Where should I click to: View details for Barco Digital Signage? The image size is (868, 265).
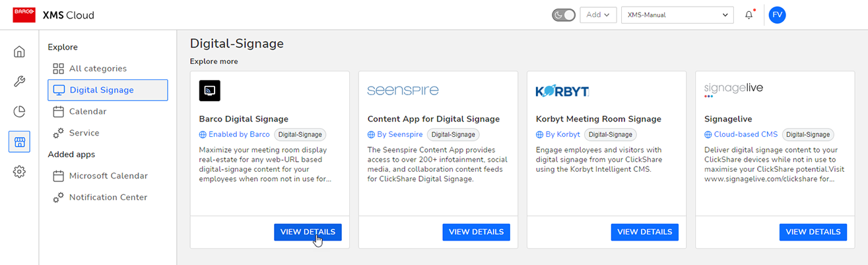point(308,232)
